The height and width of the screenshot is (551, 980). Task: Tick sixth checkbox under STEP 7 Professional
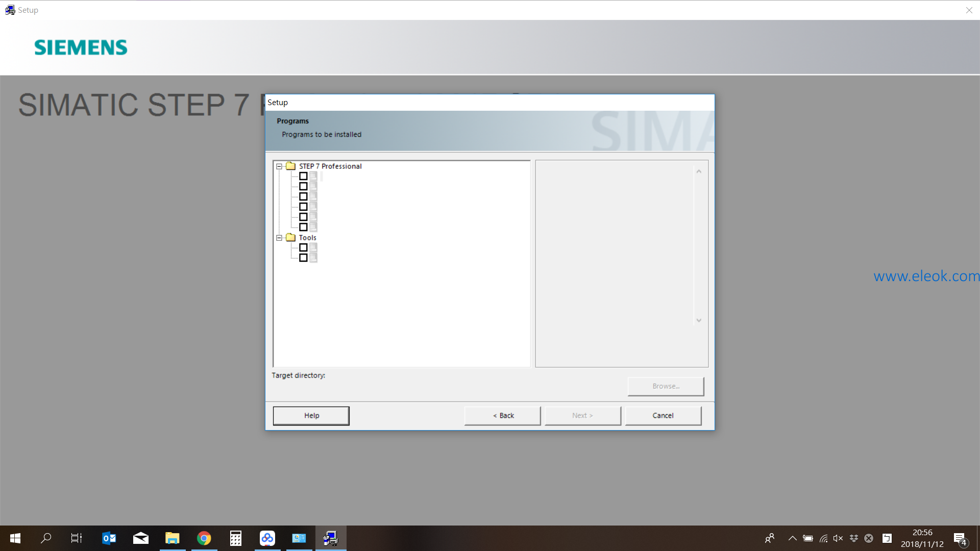tap(303, 227)
